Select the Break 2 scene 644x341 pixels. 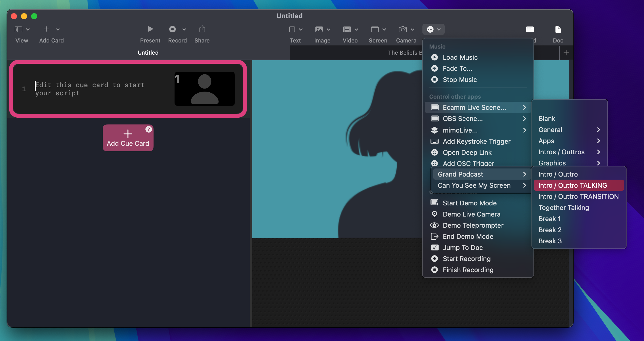point(579,230)
